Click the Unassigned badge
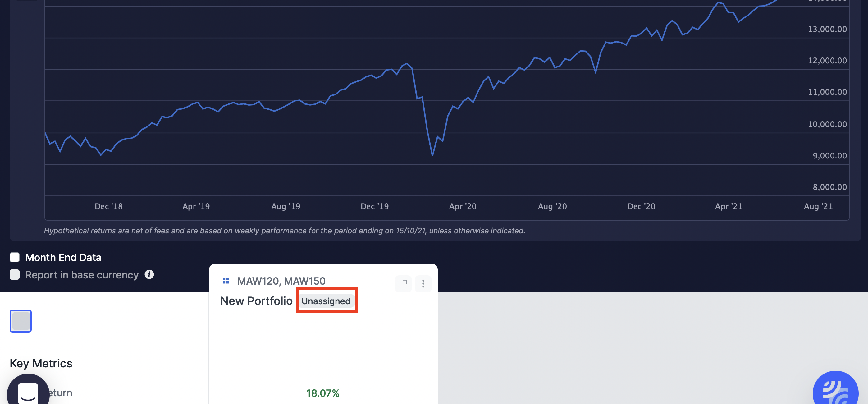The height and width of the screenshot is (404, 868). coord(326,301)
